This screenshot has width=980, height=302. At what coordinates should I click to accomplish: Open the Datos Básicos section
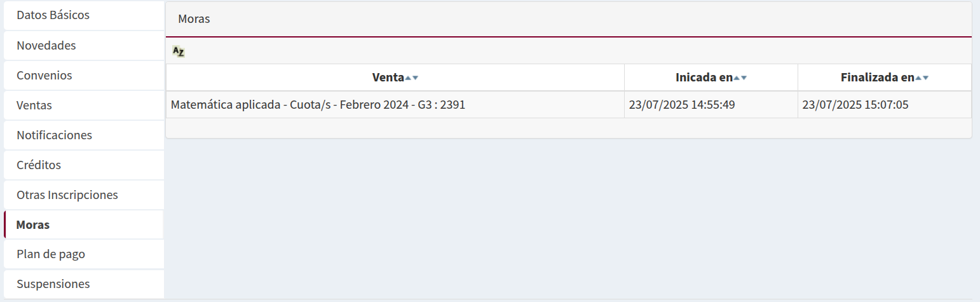click(x=53, y=15)
